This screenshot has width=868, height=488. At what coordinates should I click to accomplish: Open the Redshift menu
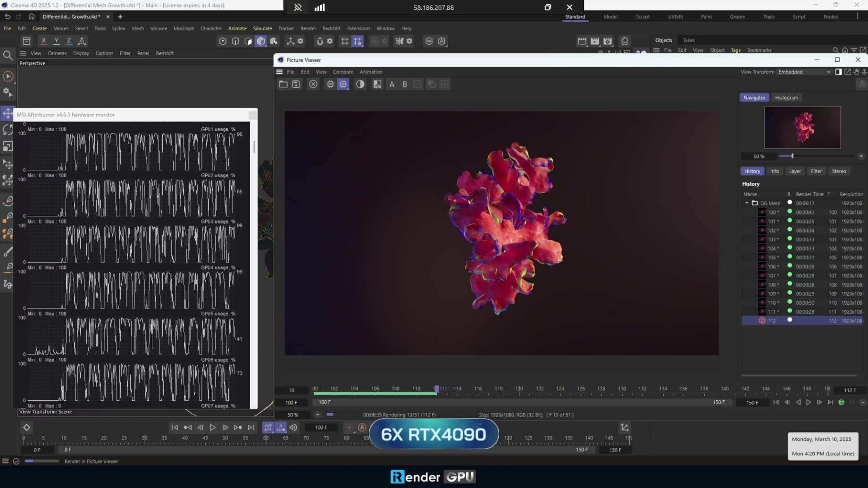331,28
